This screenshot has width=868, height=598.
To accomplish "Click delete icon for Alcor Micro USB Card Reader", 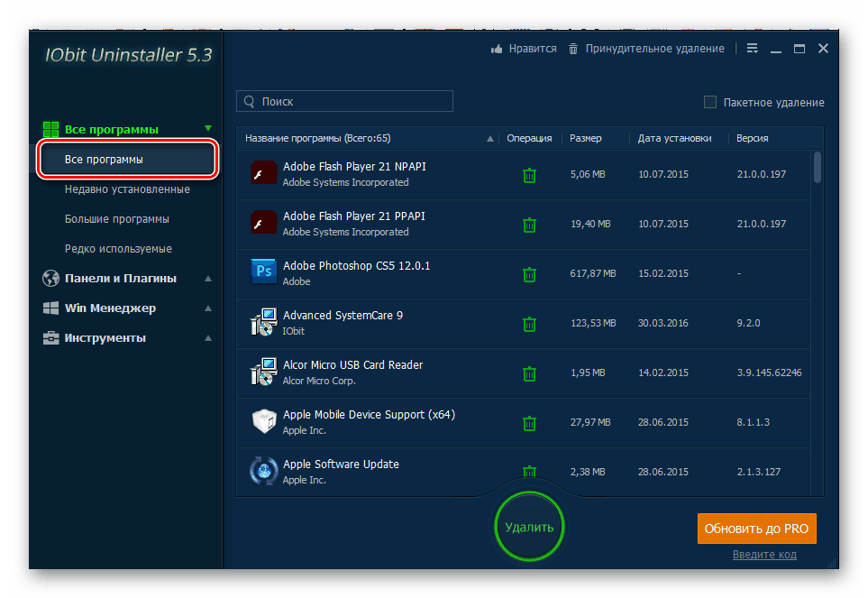I will click(529, 373).
